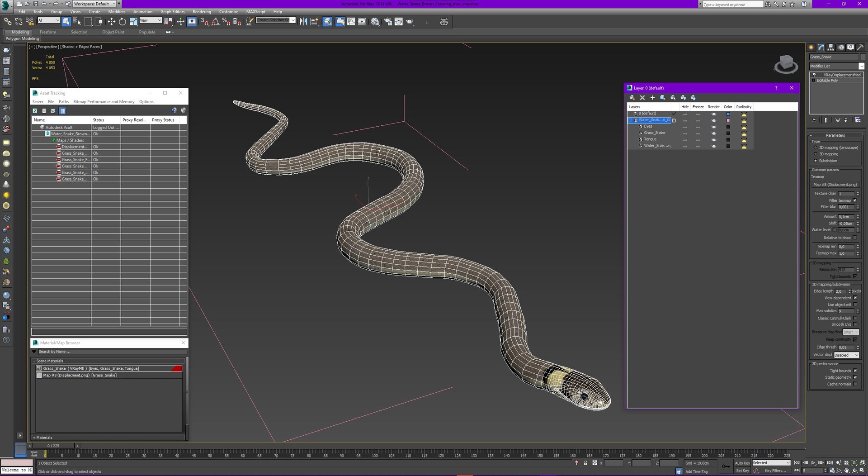
Task: Enable the Relative to bbox checkbox
Action: (855, 238)
